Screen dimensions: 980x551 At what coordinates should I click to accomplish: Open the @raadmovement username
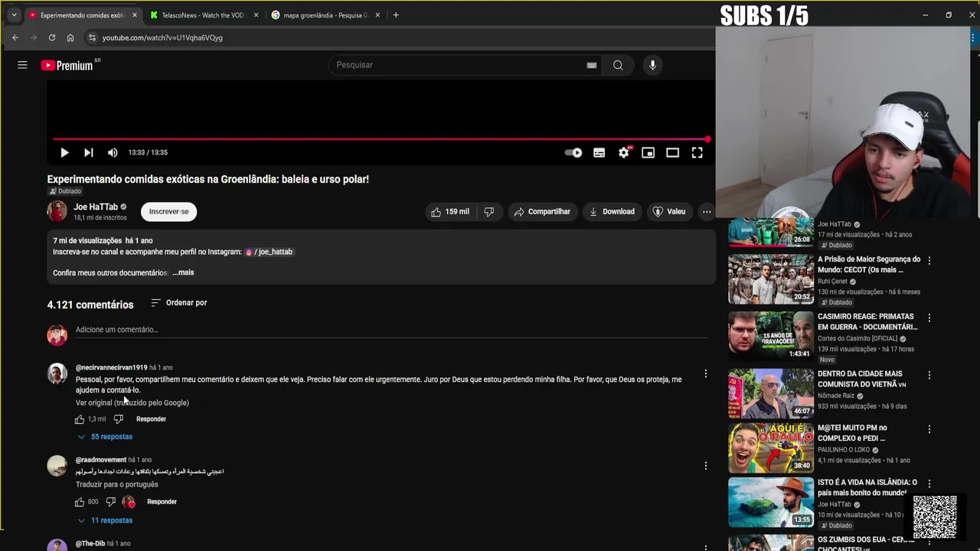click(101, 460)
